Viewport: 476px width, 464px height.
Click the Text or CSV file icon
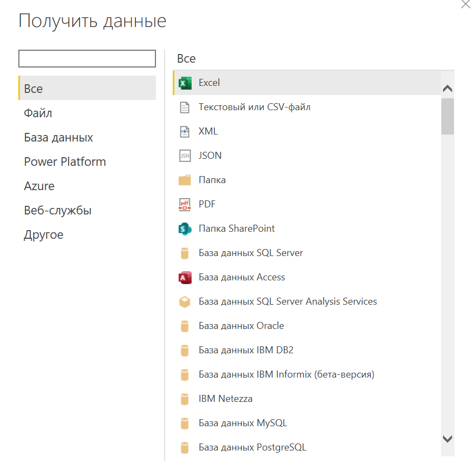coord(185,107)
